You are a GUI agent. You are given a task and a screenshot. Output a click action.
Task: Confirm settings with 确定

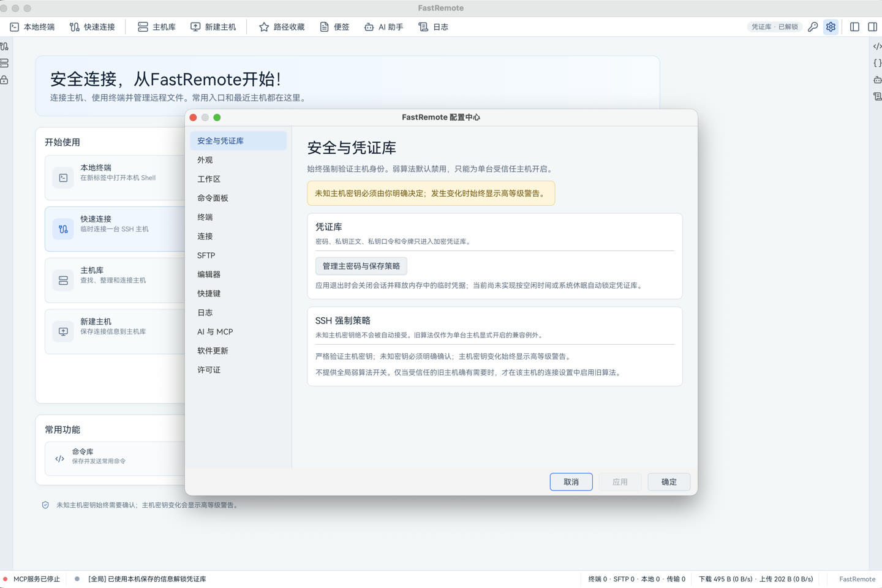pyautogui.click(x=669, y=482)
